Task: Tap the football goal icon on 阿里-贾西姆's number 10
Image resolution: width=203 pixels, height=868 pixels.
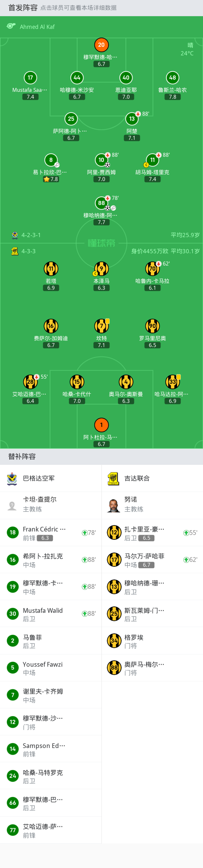Action: pyautogui.click(x=107, y=165)
